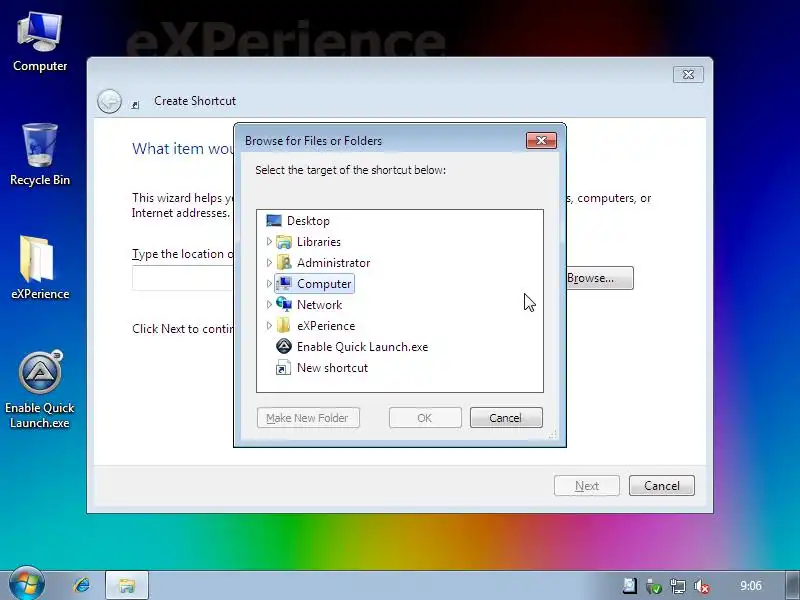The height and width of the screenshot is (600, 800).
Task: Close the Create Shortcut window
Action: [x=688, y=74]
